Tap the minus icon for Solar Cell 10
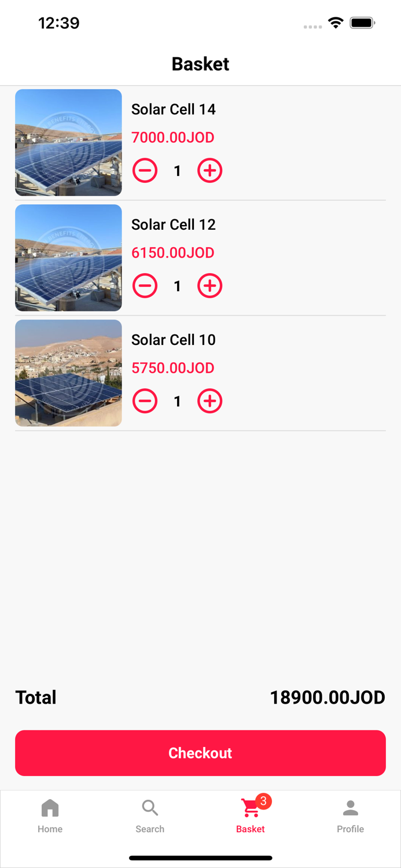The image size is (401, 868). click(x=145, y=400)
